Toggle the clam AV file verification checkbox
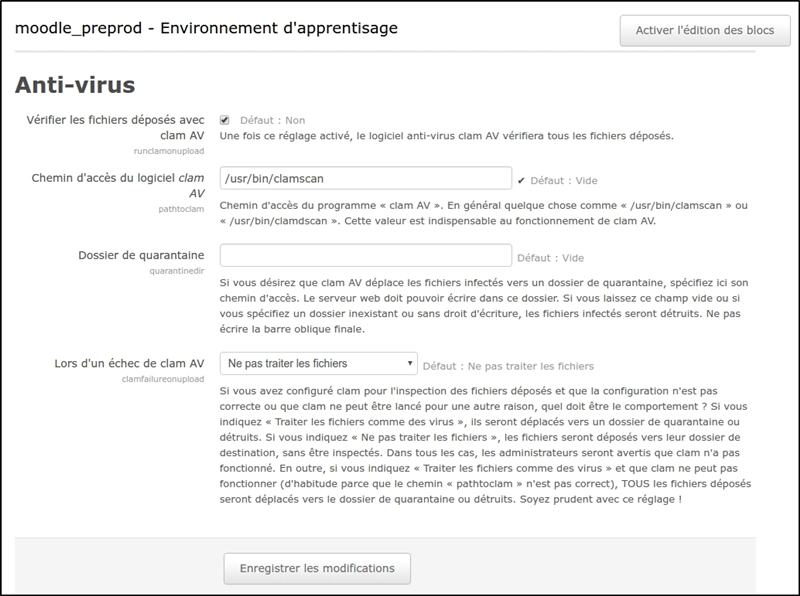The height and width of the screenshot is (596, 800). 225,119
